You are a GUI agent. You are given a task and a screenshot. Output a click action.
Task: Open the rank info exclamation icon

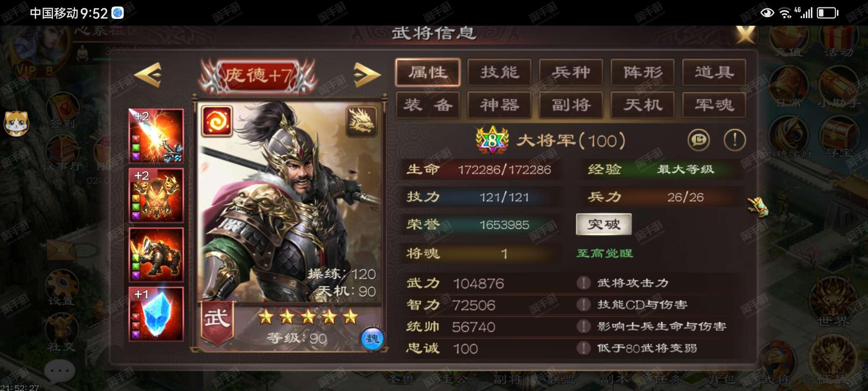click(735, 140)
